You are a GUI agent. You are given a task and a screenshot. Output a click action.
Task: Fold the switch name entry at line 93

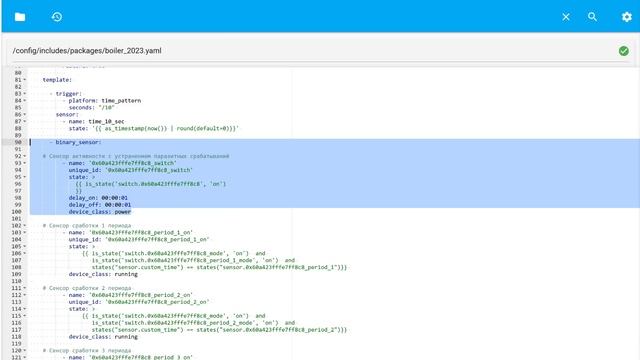tap(24, 163)
